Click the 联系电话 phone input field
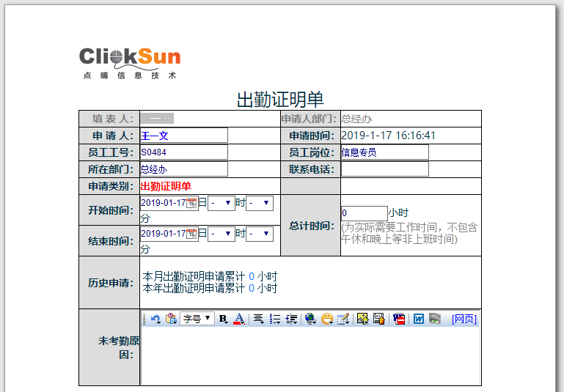The image size is (564, 392). 384,169
